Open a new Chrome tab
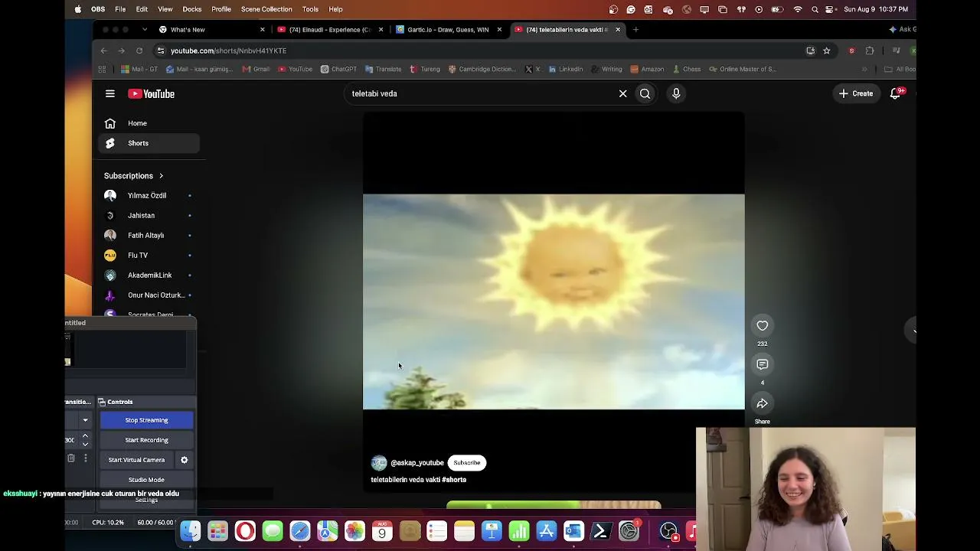The image size is (980, 551). pyautogui.click(x=635, y=30)
